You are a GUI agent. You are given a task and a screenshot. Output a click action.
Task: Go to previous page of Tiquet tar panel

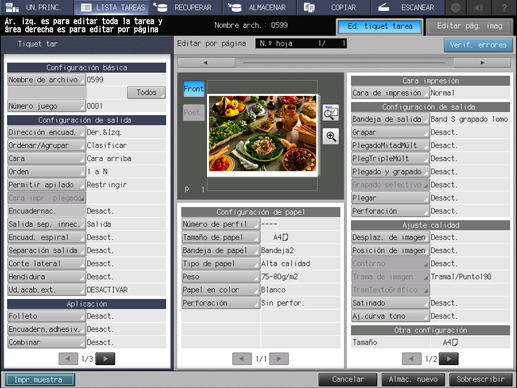point(68,359)
